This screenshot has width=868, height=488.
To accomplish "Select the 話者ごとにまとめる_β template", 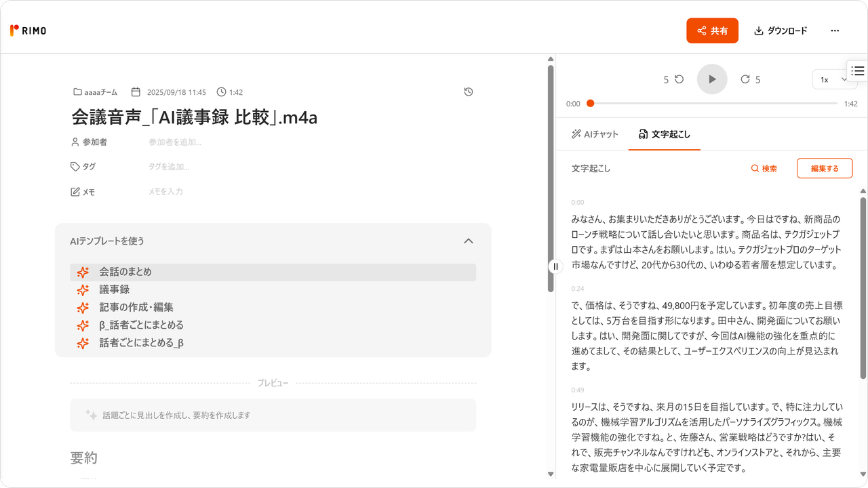I will pyautogui.click(x=273, y=343).
